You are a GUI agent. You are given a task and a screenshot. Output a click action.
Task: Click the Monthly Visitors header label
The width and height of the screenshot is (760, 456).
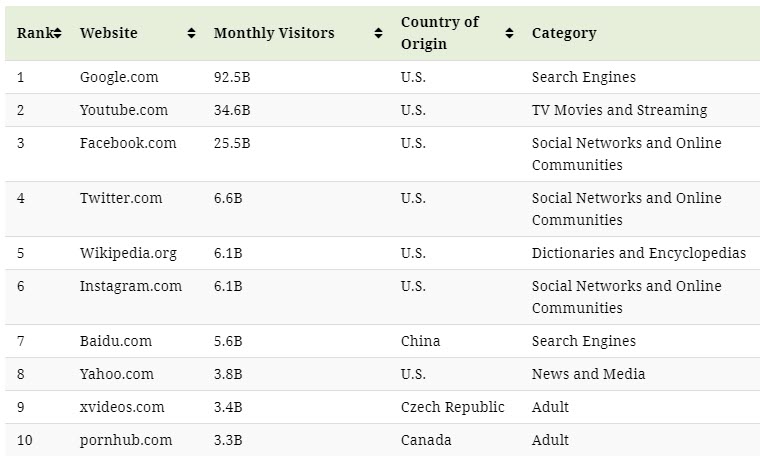(x=275, y=33)
